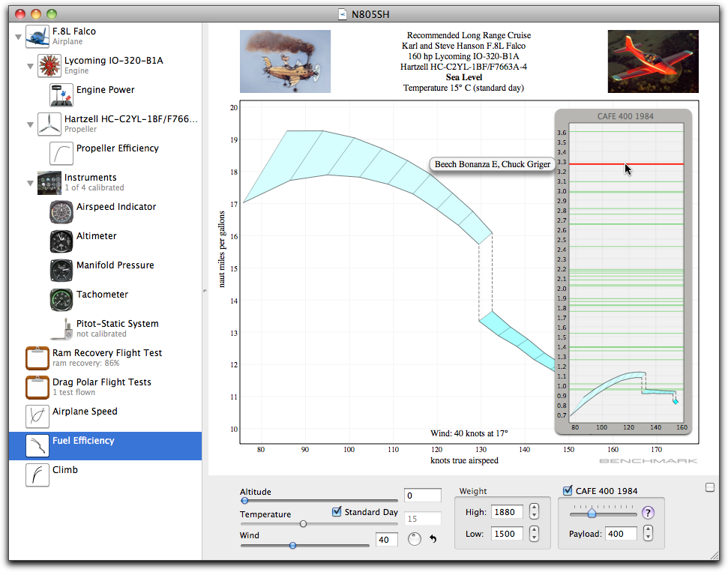Open the Drag Polar Flight Tests clipboard icon
Image resolution: width=728 pixels, height=572 pixels.
click(37, 388)
